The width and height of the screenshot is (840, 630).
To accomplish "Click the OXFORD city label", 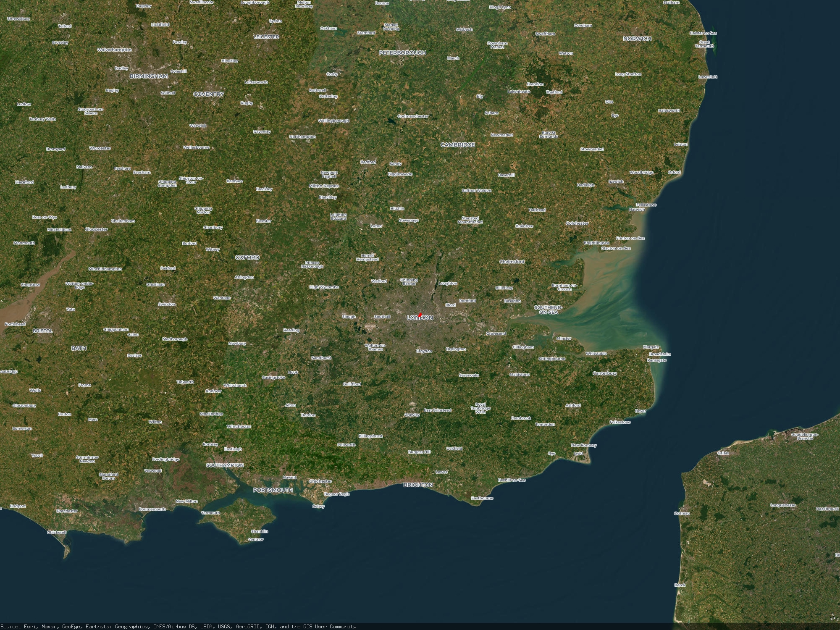I will 247,257.
